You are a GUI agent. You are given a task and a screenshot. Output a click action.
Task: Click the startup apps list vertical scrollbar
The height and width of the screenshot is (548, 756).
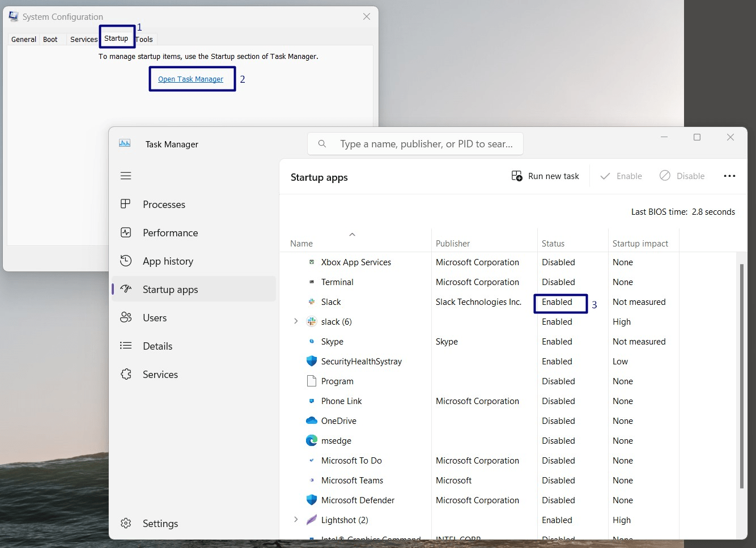pyautogui.click(x=741, y=376)
